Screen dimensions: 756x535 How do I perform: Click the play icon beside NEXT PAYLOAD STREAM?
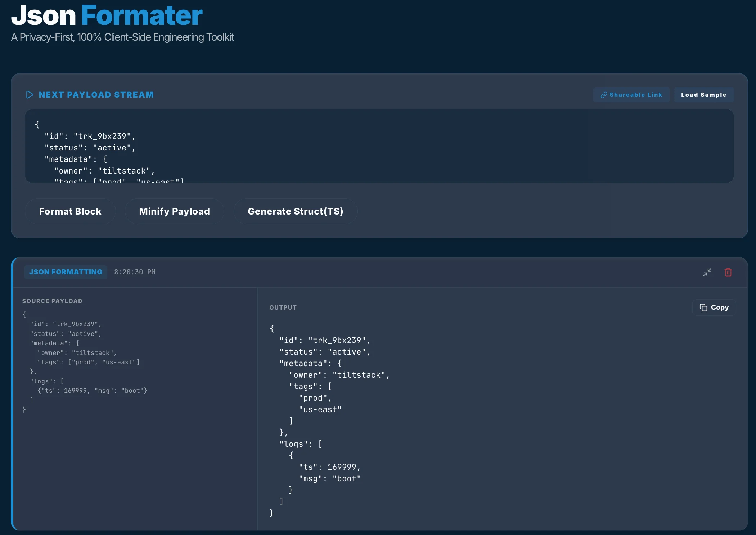coord(30,95)
